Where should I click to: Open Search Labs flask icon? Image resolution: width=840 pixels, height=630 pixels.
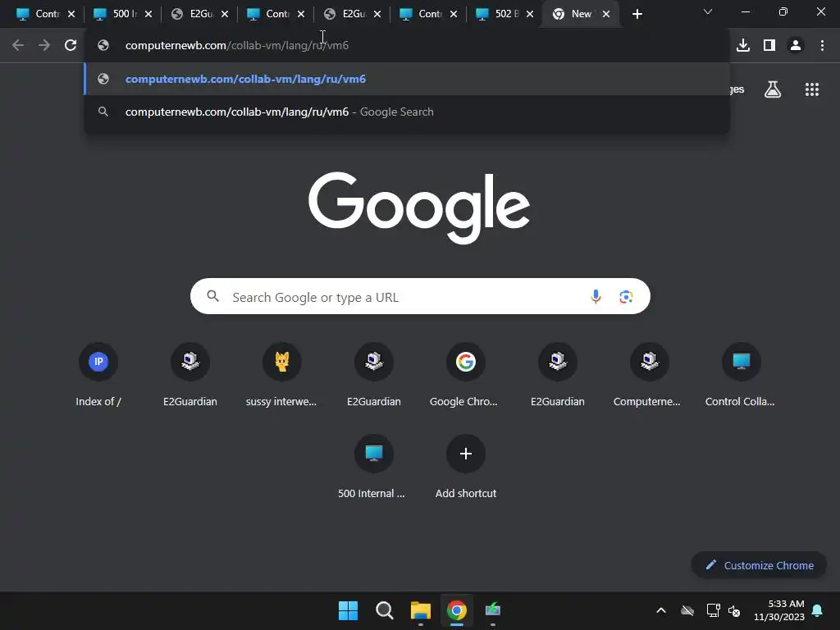tap(773, 89)
